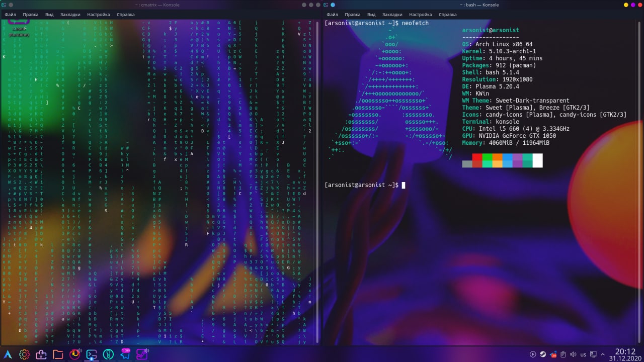This screenshot has height=362, width=644.
Task: Mute the purple app's taskbar audio indicator
Action: (146, 350)
